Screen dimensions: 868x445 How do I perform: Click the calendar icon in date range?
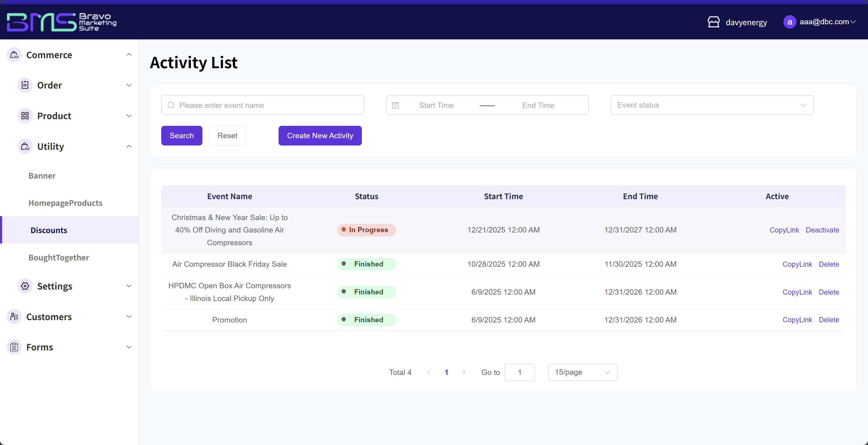(x=395, y=105)
